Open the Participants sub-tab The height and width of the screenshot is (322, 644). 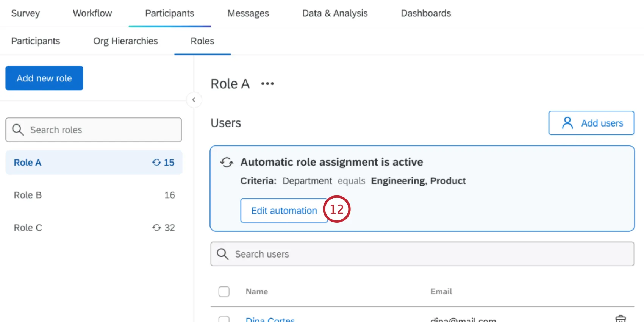coord(36,41)
